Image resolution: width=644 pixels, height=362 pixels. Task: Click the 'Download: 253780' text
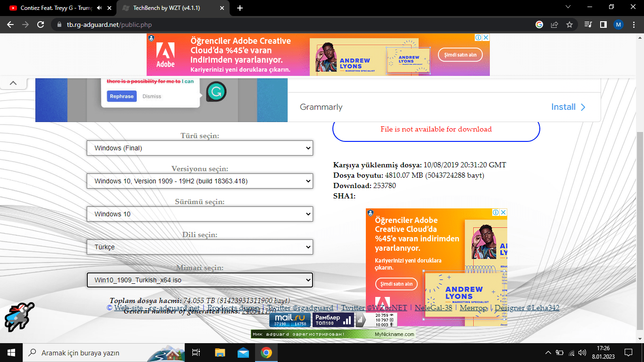coord(364,186)
